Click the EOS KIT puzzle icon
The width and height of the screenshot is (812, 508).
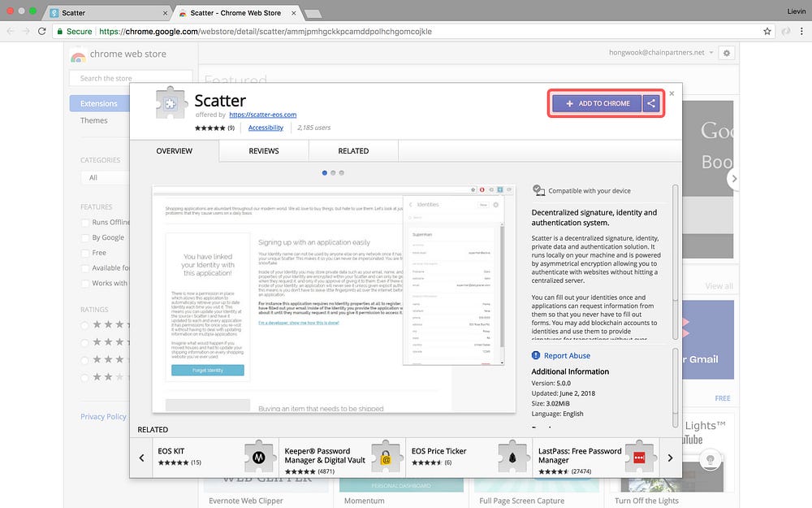(259, 457)
